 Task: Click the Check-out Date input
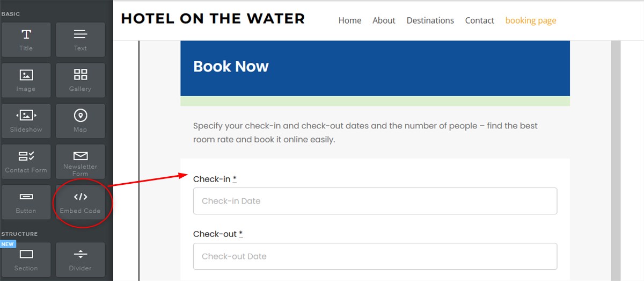click(375, 256)
